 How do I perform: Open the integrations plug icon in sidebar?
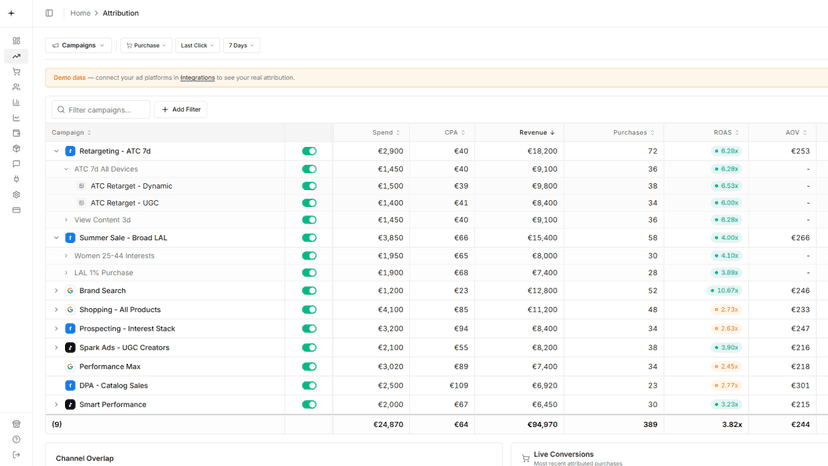pyautogui.click(x=16, y=179)
